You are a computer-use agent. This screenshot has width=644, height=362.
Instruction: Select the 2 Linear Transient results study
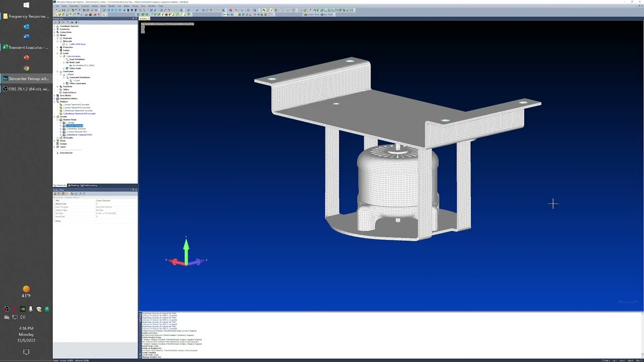click(x=74, y=126)
